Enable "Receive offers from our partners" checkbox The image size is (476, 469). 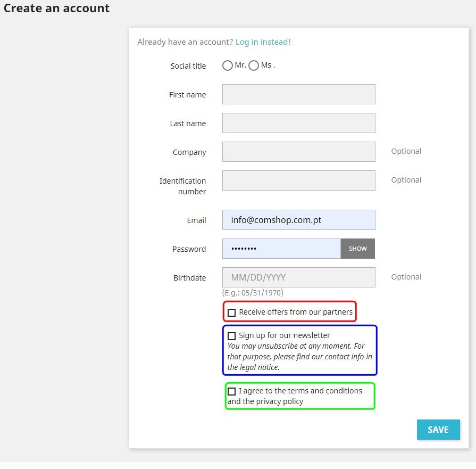click(x=232, y=312)
